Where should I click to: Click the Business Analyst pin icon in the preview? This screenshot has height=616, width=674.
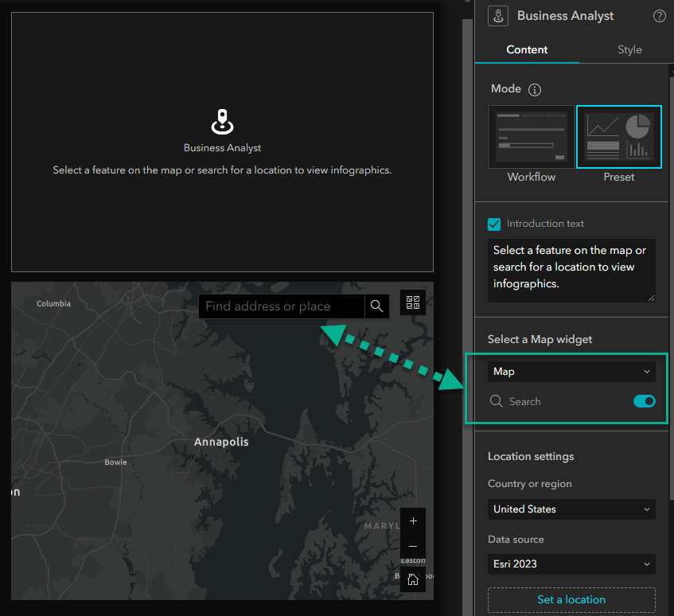pyautogui.click(x=221, y=122)
